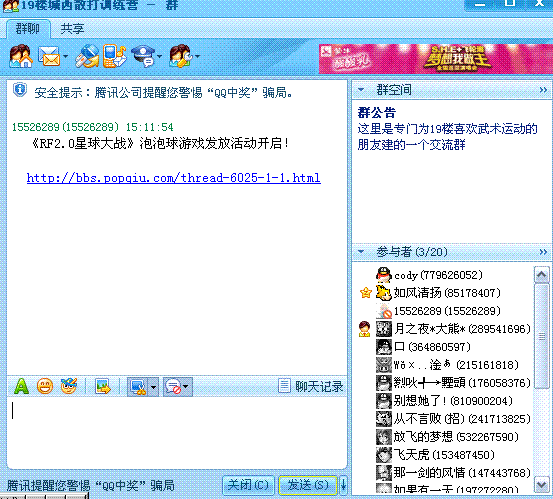
Task: Click sender name 15526289 in chat message
Action: (x=65, y=127)
